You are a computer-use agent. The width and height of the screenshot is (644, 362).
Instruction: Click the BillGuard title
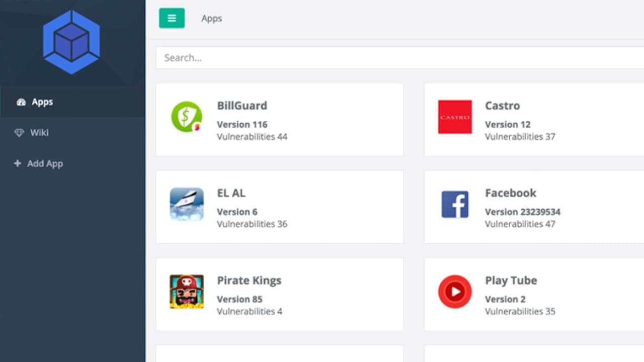click(x=242, y=106)
